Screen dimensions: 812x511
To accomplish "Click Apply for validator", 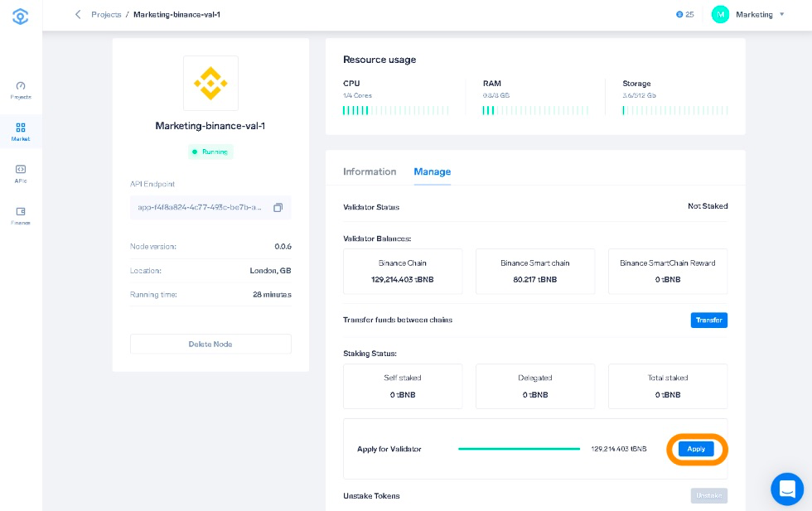I will [697, 449].
